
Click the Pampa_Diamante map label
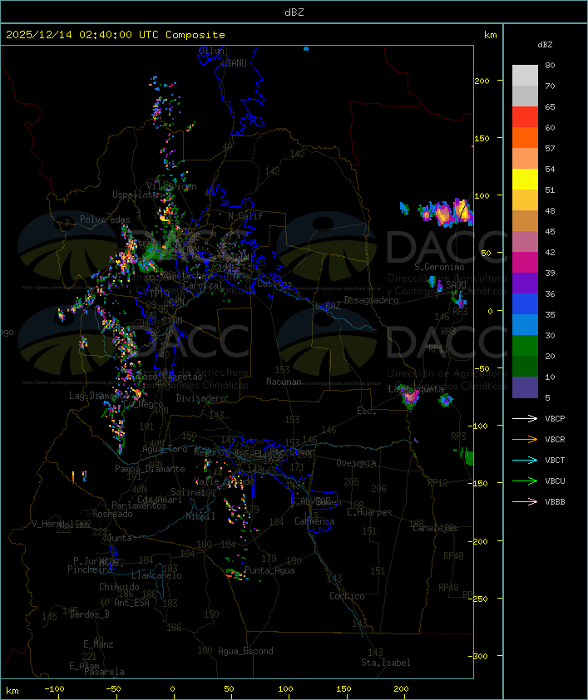pos(150,469)
